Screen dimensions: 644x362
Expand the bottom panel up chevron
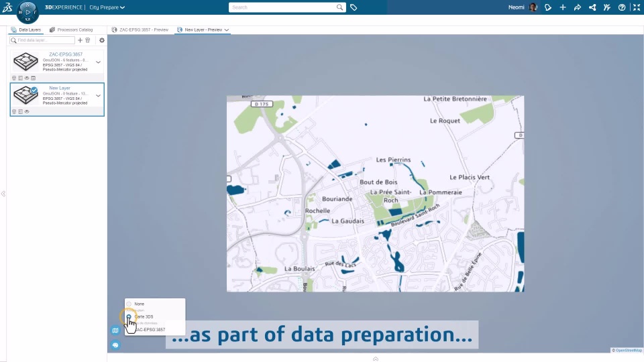pyautogui.click(x=376, y=359)
